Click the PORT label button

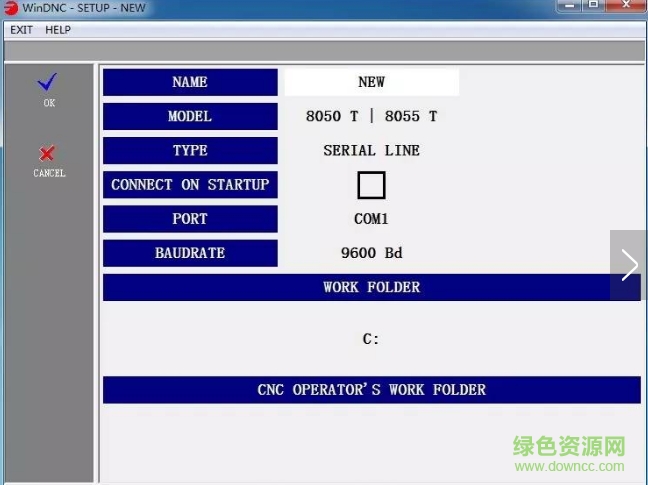pos(190,219)
